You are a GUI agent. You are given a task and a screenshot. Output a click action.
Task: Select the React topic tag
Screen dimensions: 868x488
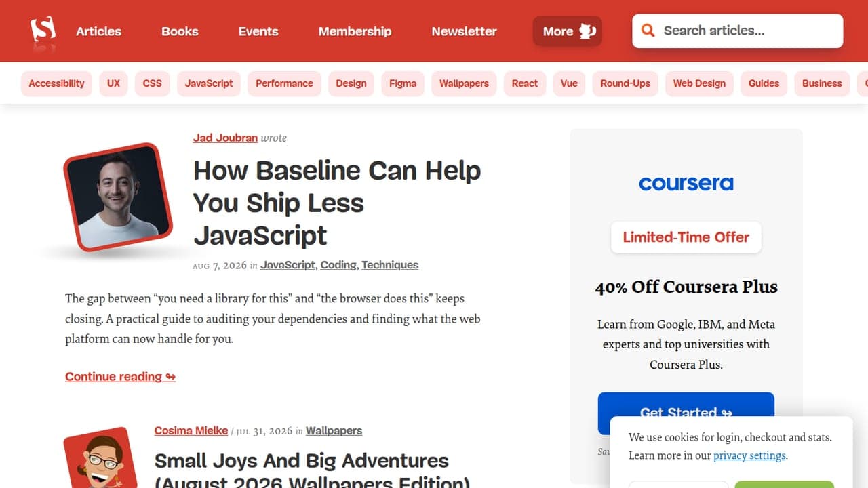click(525, 83)
